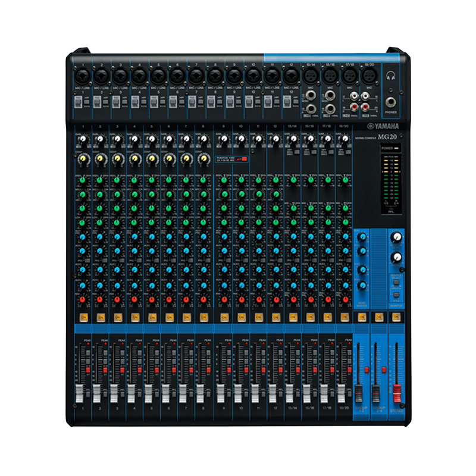This screenshot has width=476, height=476.
Task: Select channel 1 MIC/LINE XLR input
Action: click(82, 76)
